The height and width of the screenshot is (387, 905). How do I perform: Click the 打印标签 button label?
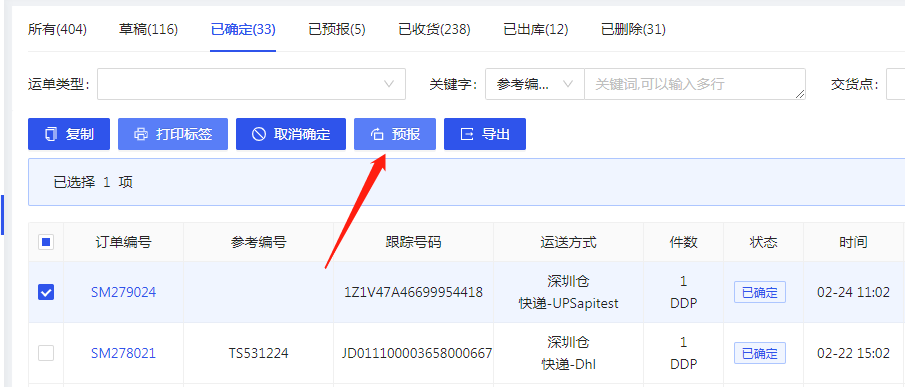[x=184, y=134]
